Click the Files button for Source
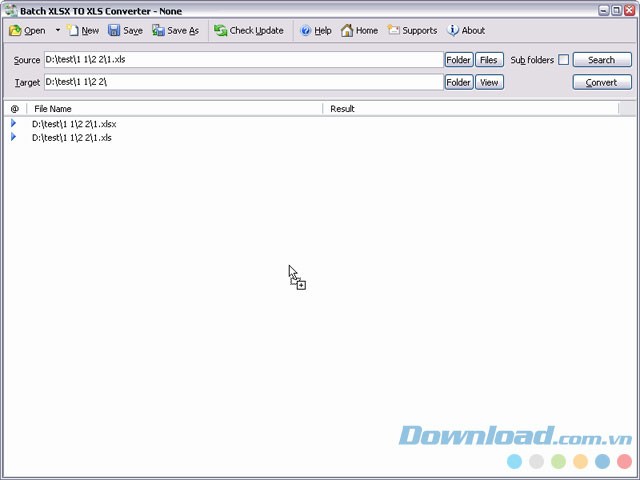 pyautogui.click(x=489, y=60)
